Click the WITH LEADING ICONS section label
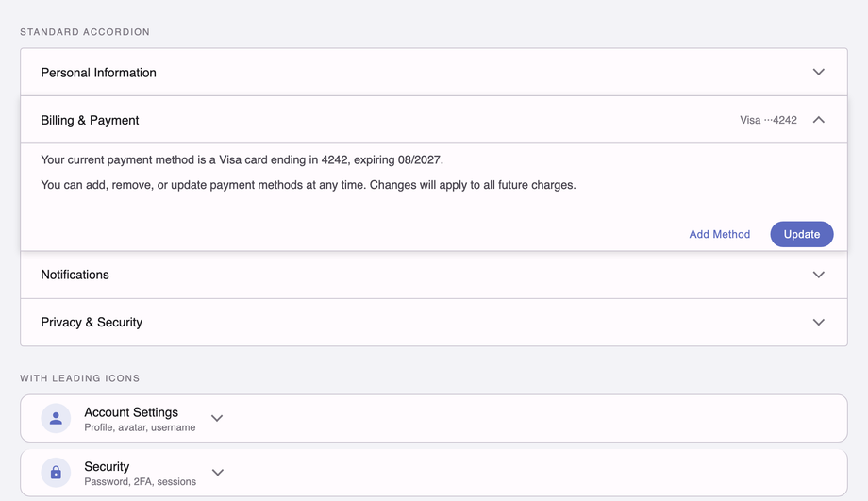 coord(79,378)
